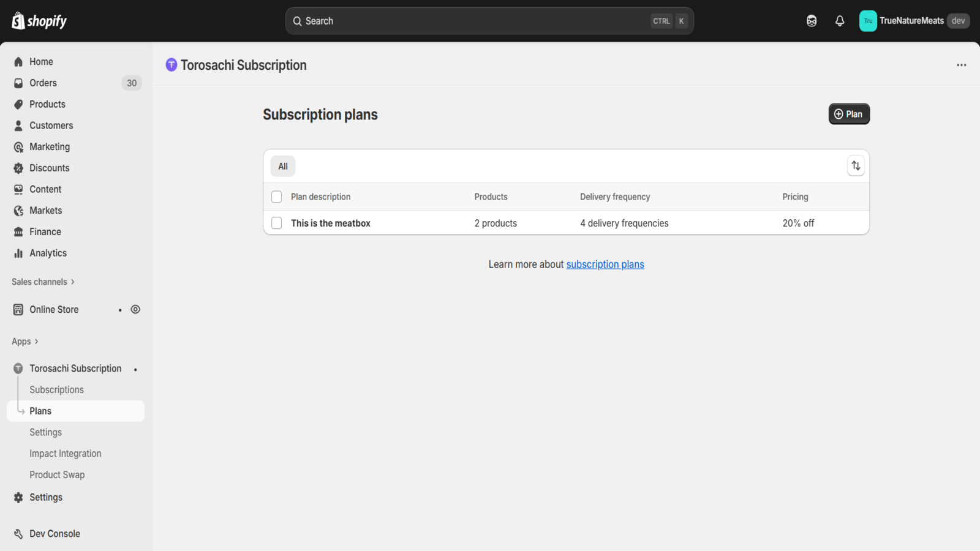Click the Pricing column header

[x=795, y=197]
